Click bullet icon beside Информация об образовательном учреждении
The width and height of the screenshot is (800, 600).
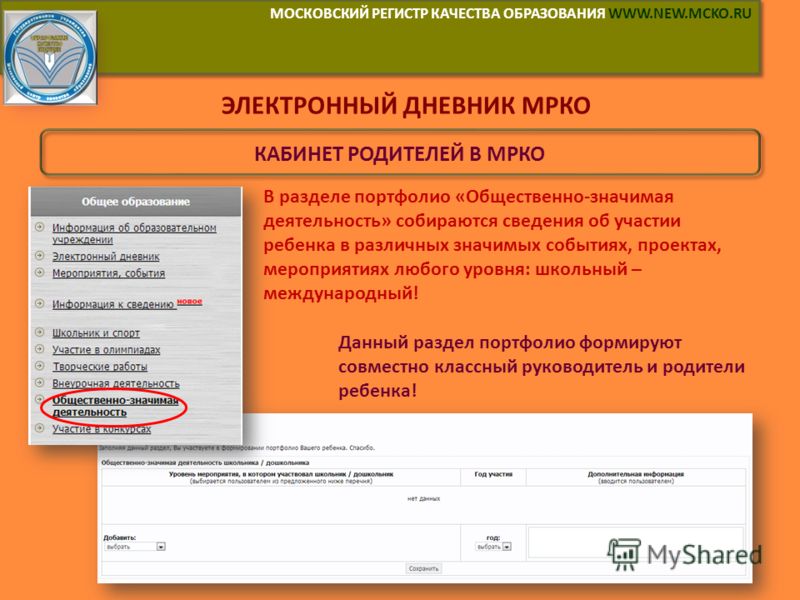click(x=39, y=227)
